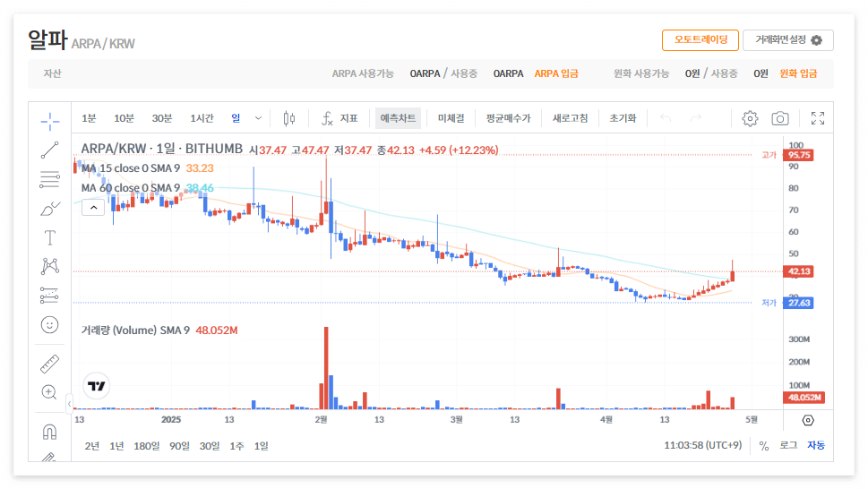Set the range to 90일

coord(179,446)
